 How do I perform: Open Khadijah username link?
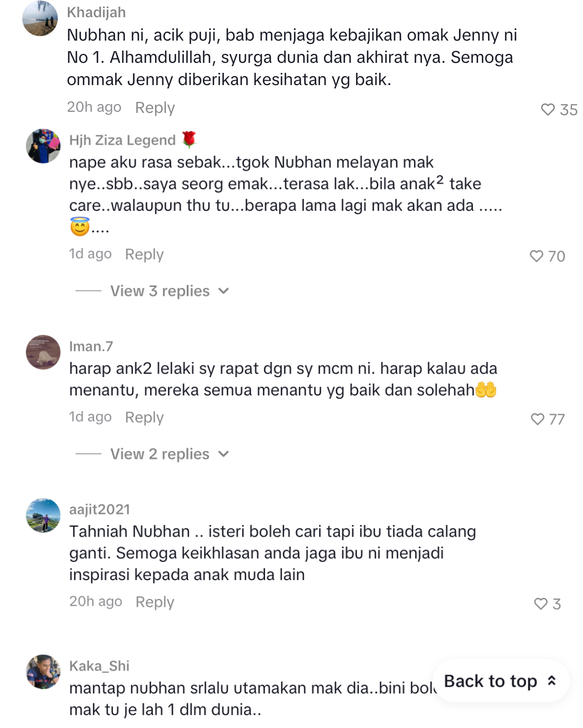tap(96, 12)
